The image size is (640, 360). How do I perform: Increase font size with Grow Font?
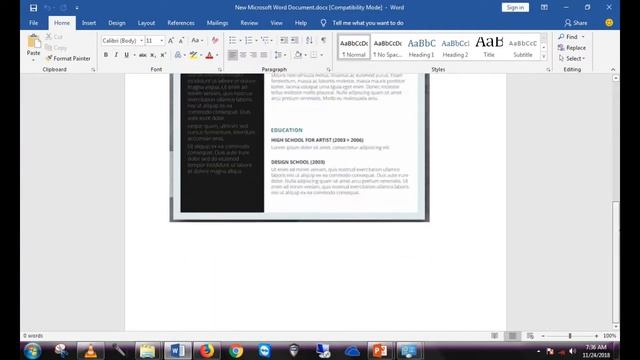point(171,40)
